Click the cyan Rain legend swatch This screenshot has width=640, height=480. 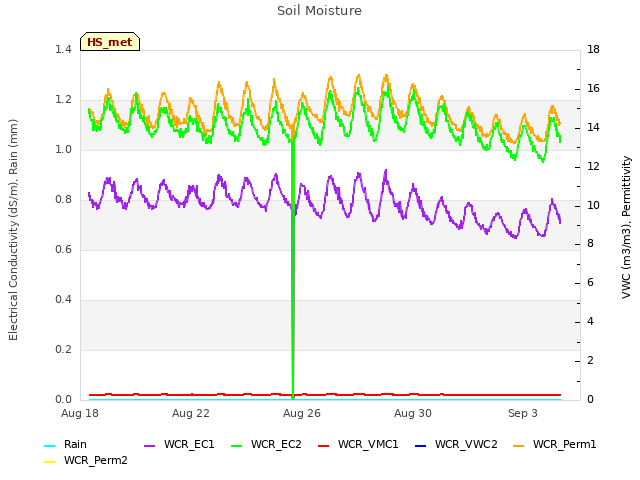[49, 445]
